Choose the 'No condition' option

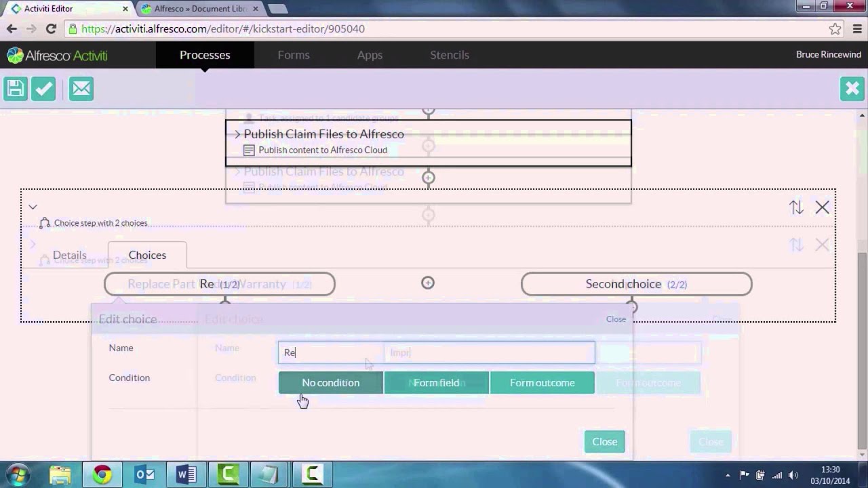click(330, 383)
